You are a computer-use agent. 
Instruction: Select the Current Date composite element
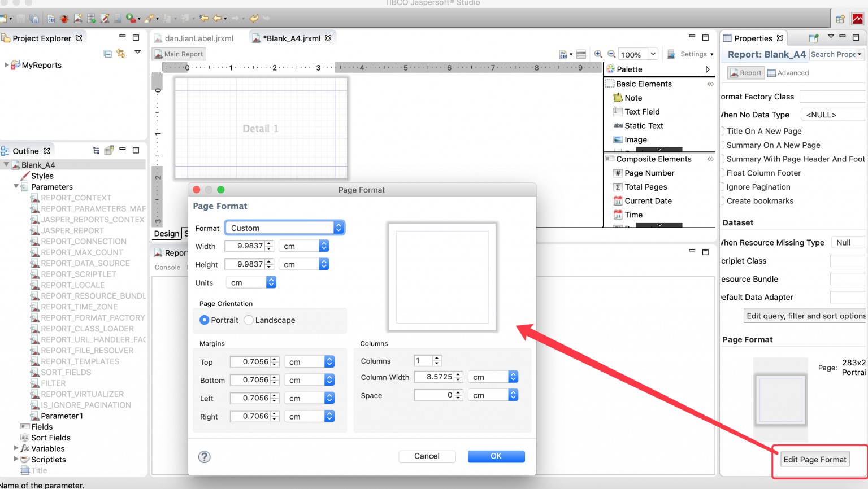[x=648, y=201]
